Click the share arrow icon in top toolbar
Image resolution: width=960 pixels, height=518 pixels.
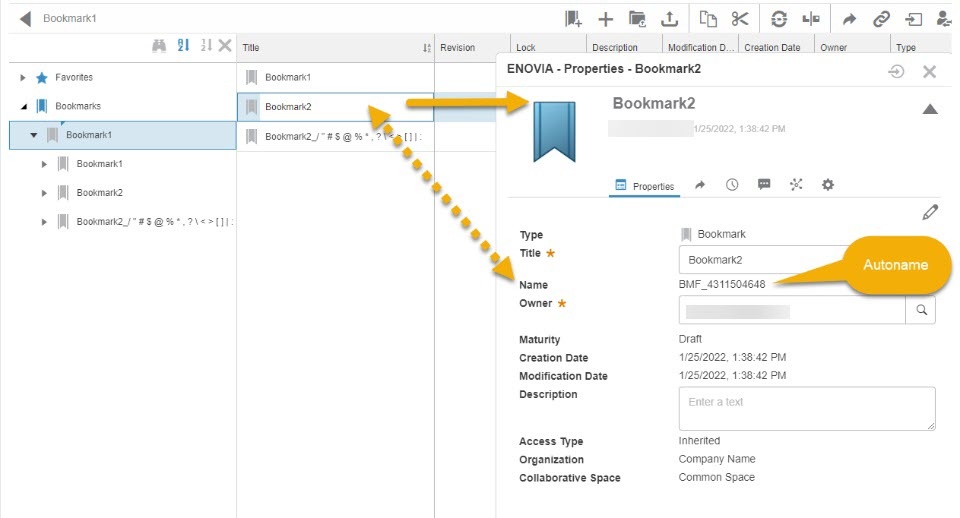(x=849, y=20)
